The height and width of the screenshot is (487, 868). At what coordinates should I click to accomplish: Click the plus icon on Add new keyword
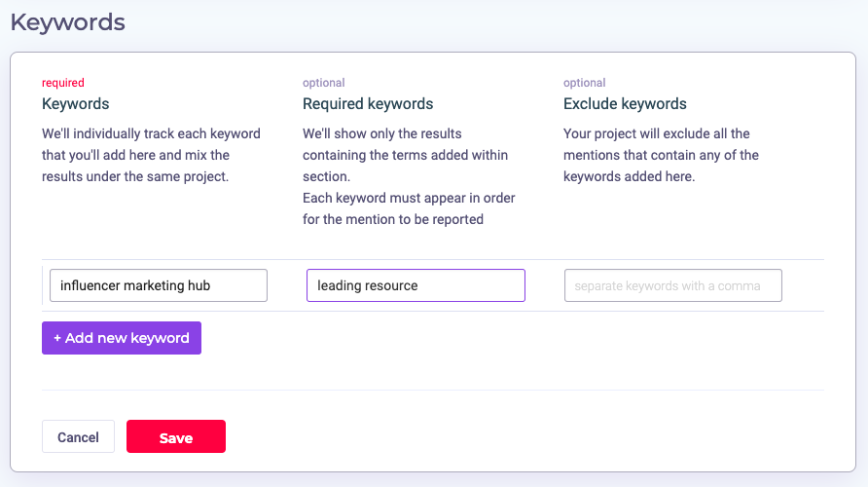(57, 338)
